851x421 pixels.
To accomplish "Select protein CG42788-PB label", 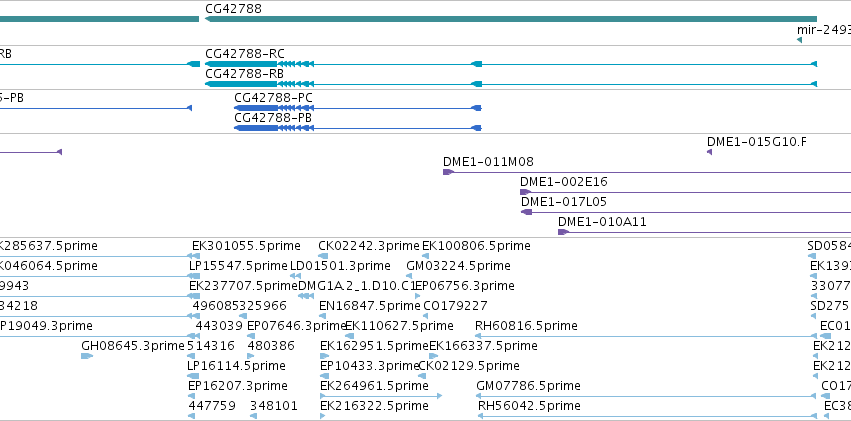I will point(273,118).
